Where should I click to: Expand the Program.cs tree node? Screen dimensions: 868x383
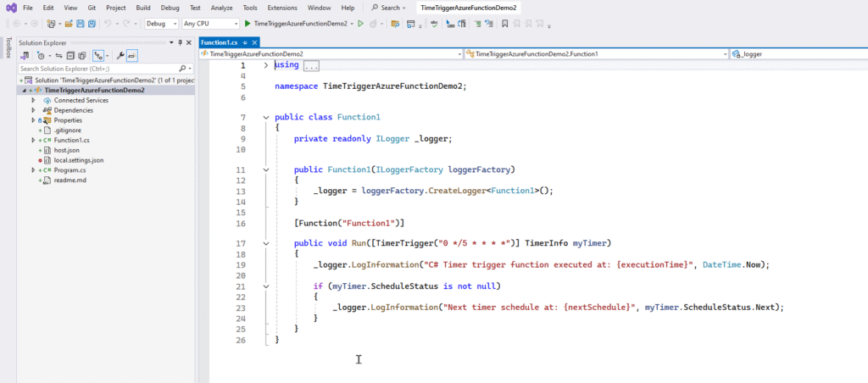[x=33, y=170]
